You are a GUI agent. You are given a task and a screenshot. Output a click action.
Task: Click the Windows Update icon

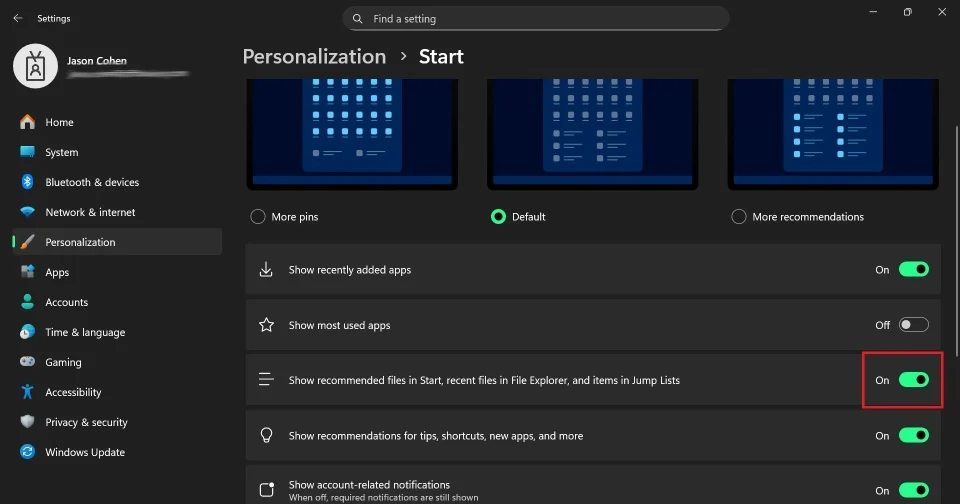pos(27,452)
